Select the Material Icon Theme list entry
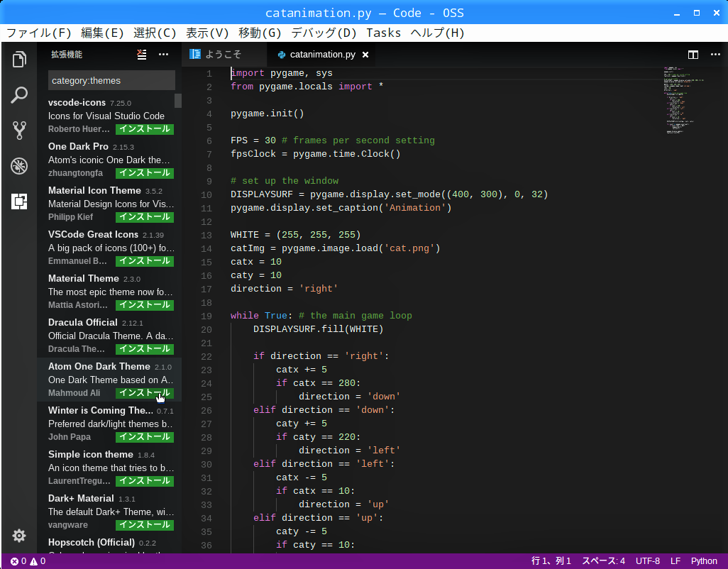 click(109, 204)
